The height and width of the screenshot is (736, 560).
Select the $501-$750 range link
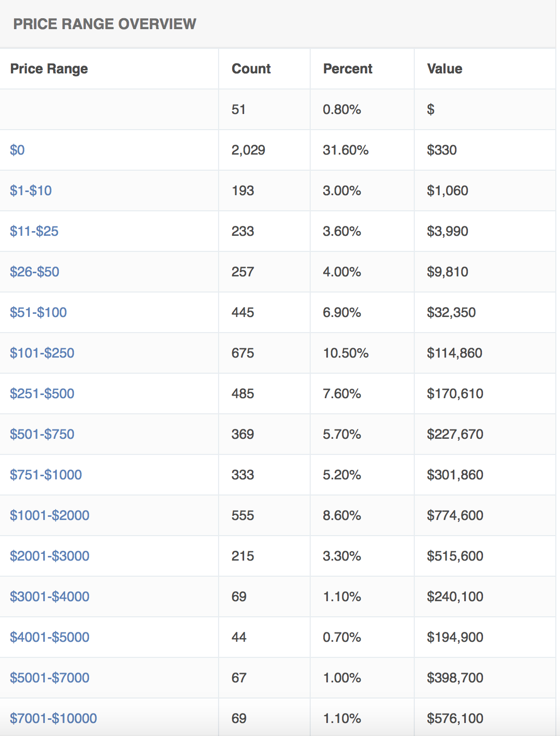[42, 434]
